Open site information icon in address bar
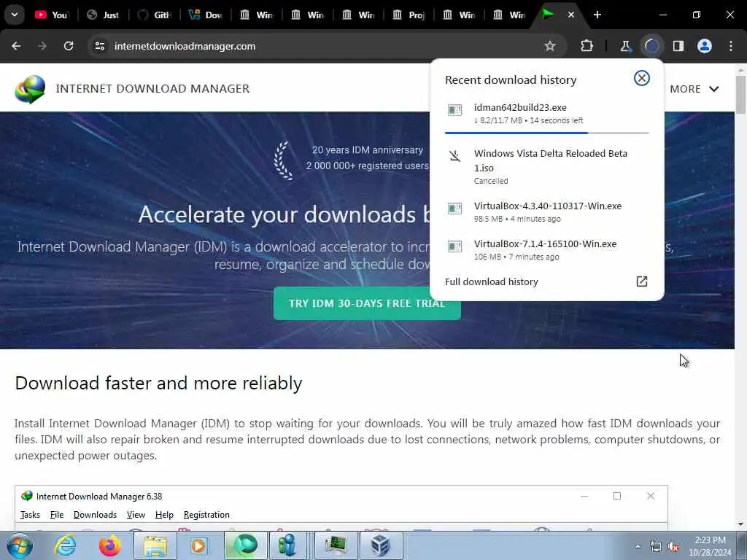 (x=99, y=46)
